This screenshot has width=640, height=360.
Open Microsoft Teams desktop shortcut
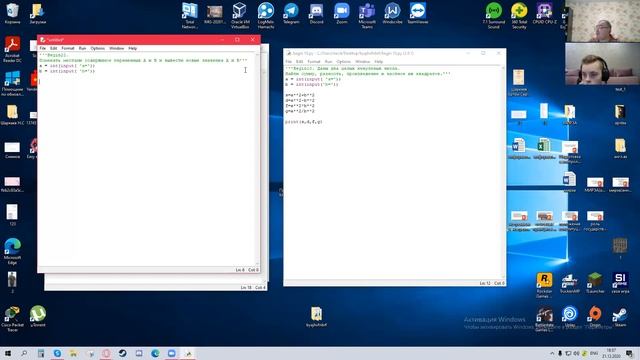(367, 15)
